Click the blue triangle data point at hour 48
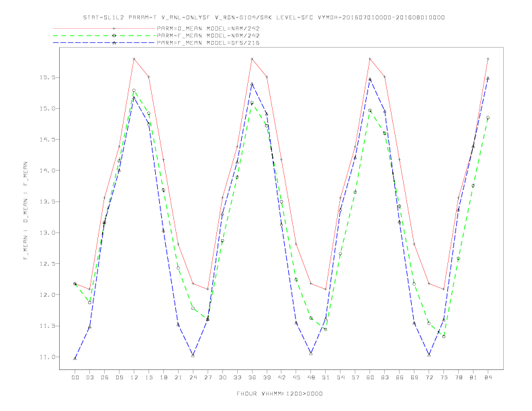 coord(311,354)
